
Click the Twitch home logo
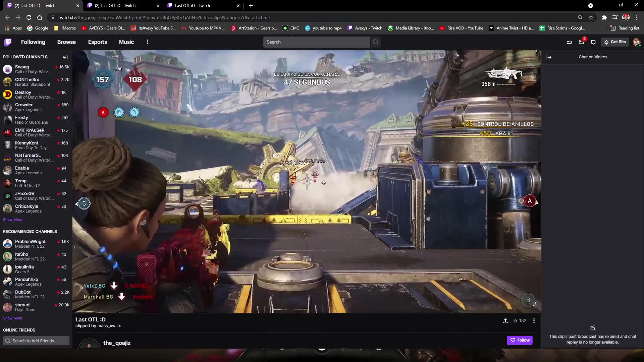pyautogui.click(x=8, y=42)
